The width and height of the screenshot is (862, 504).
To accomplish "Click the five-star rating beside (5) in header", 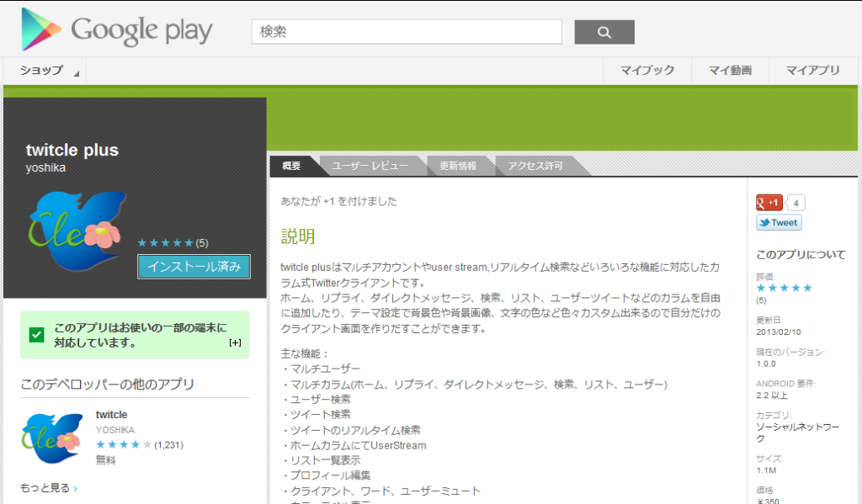I will point(166,243).
